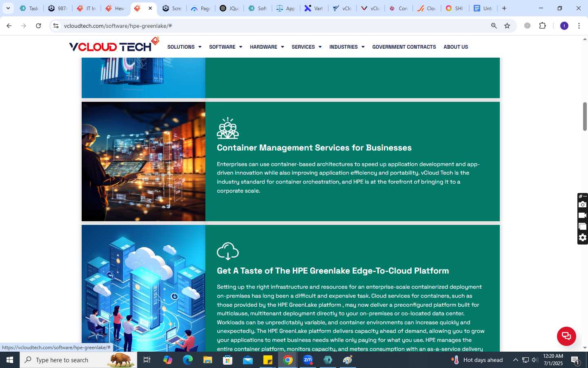Click the Windows taskbar search box

78,360
